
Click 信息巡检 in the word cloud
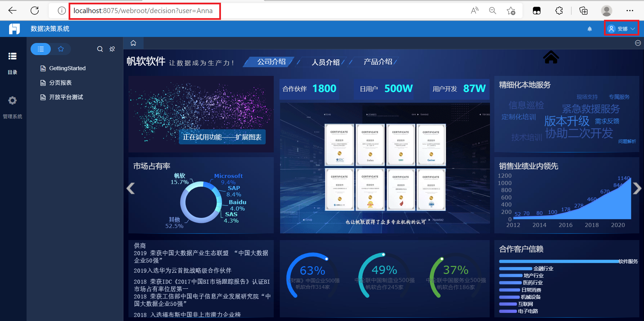(526, 105)
